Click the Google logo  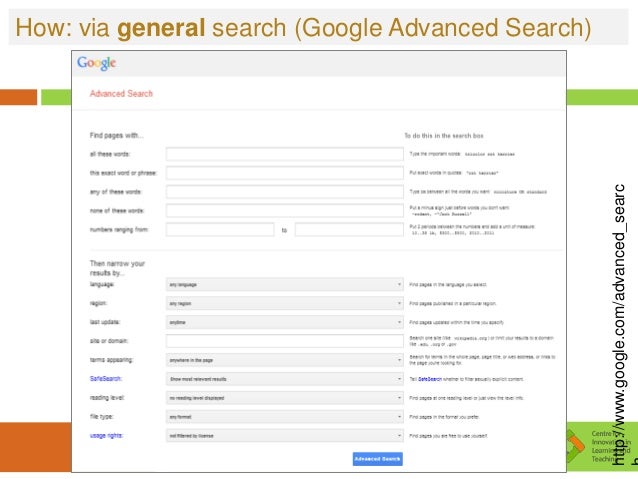click(96, 63)
